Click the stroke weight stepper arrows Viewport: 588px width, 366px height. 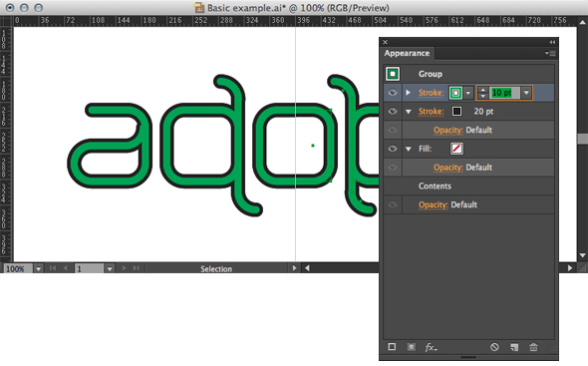[483, 93]
